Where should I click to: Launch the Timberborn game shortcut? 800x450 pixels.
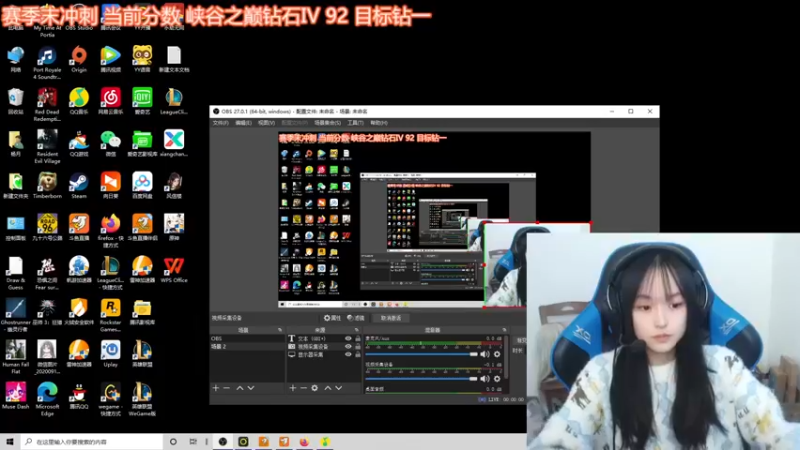[x=47, y=186]
